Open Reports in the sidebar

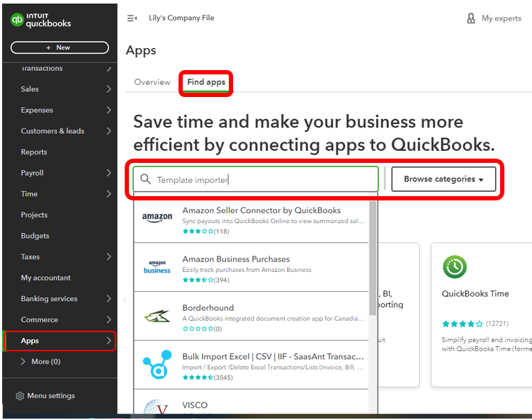click(34, 152)
